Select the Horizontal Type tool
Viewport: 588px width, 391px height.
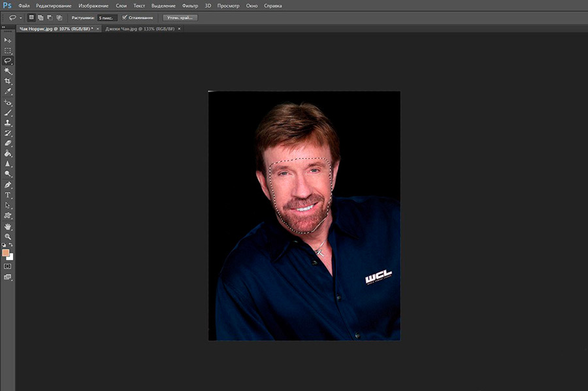pos(8,195)
